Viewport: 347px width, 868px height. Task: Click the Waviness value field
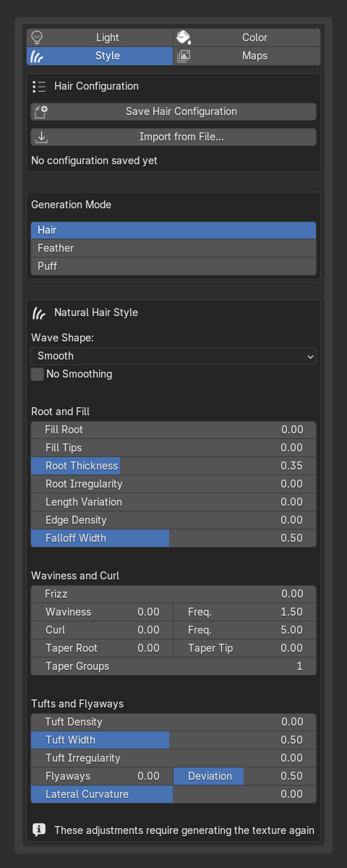[102, 612]
